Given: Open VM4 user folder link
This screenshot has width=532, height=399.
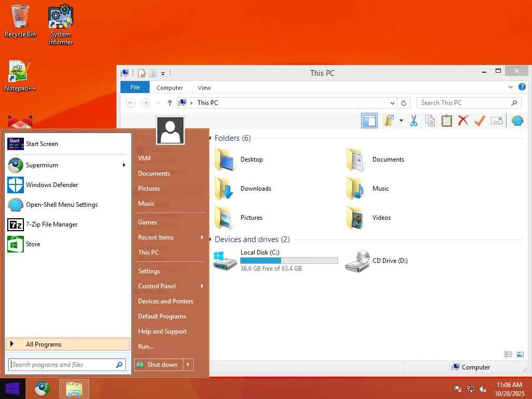Looking at the screenshot, I should click(171, 158).
